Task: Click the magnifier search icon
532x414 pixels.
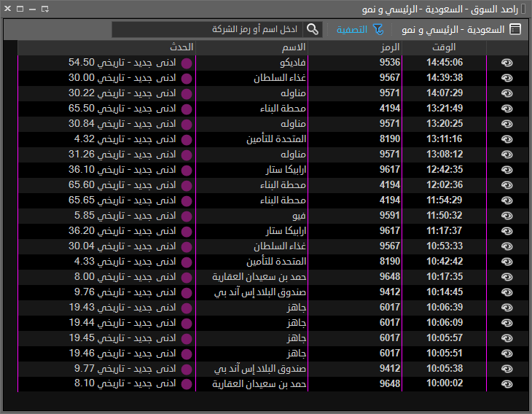Action: [x=313, y=29]
